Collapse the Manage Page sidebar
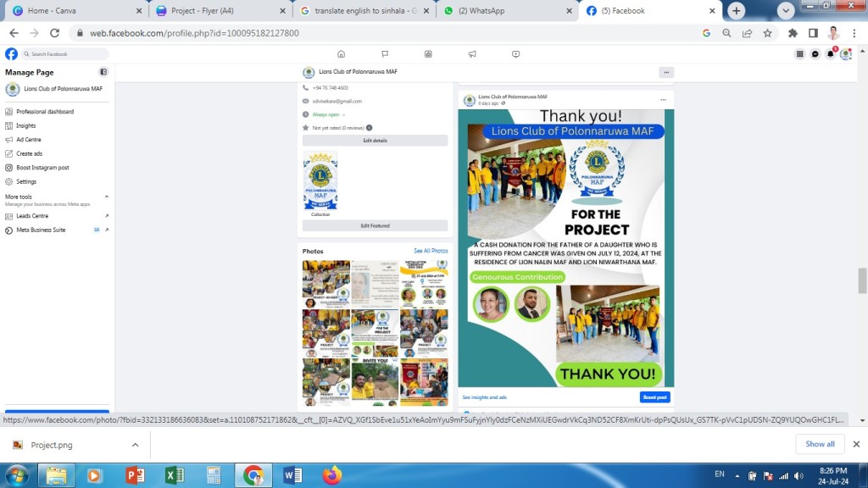Image resolution: width=868 pixels, height=488 pixels. pos(103,72)
